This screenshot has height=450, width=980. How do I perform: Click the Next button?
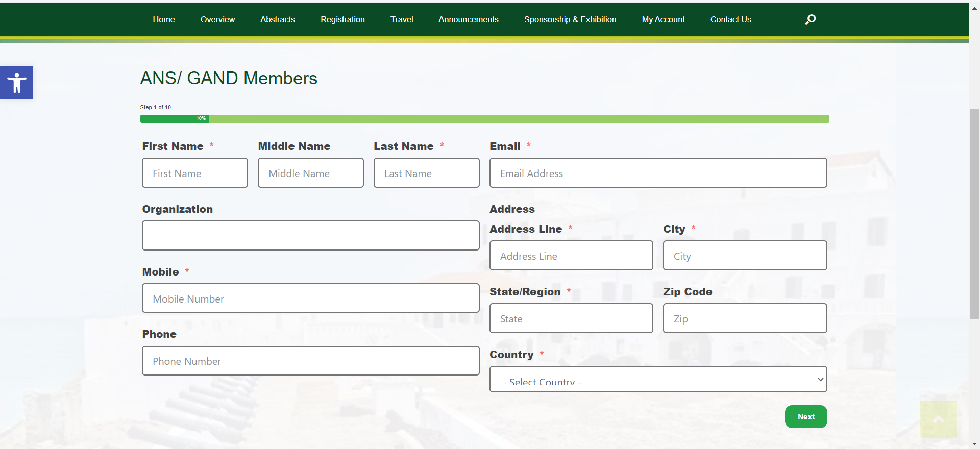(x=806, y=416)
